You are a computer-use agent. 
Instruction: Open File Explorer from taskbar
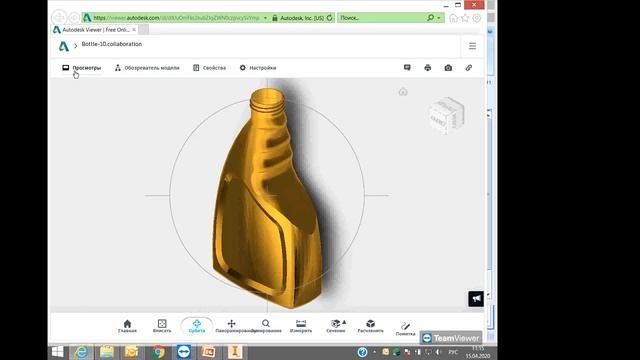pos(107,352)
